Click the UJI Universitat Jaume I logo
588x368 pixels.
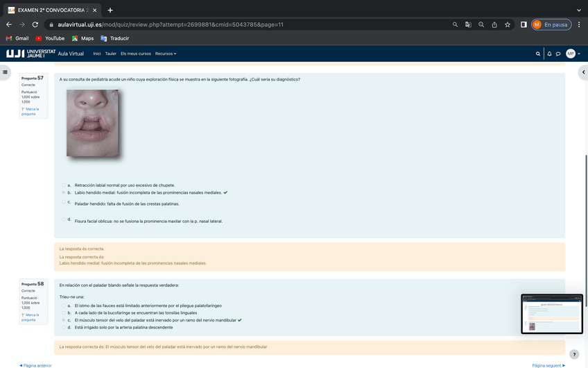[x=31, y=53]
